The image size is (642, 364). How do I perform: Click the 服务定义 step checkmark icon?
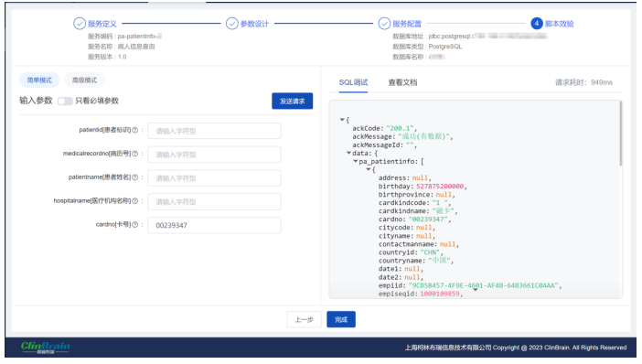[79, 24]
